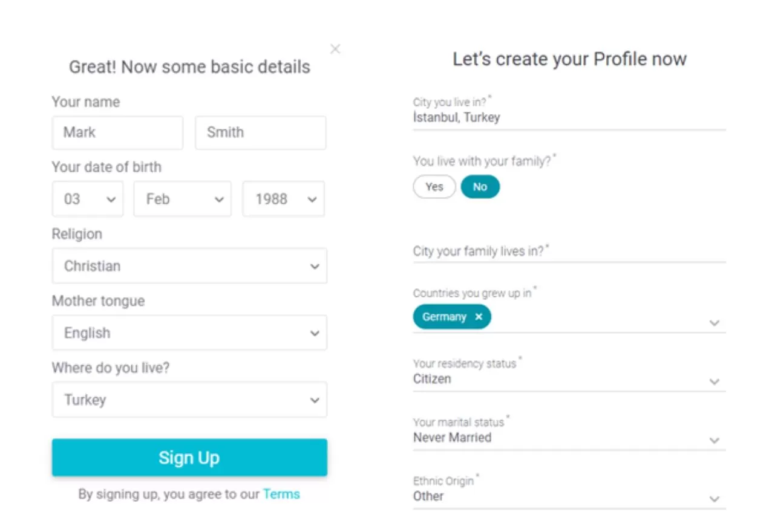This screenshot has height=532, width=772.
Task: Click the City your family lives in field
Action: (x=569, y=251)
